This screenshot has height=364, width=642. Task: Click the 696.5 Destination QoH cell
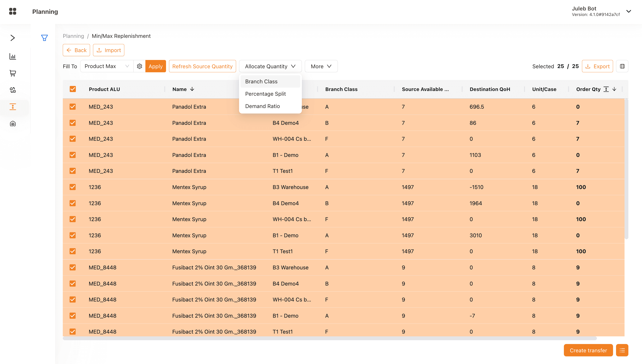[x=477, y=107]
